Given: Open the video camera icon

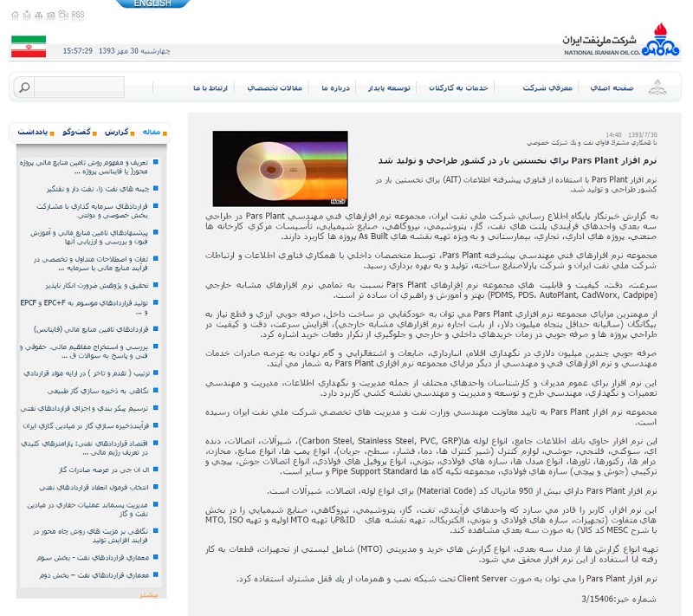Looking at the screenshot, I should (x=63, y=15).
